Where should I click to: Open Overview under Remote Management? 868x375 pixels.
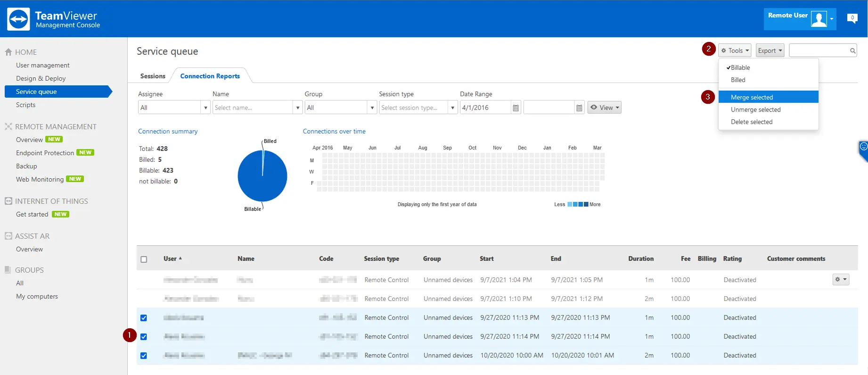(x=29, y=140)
